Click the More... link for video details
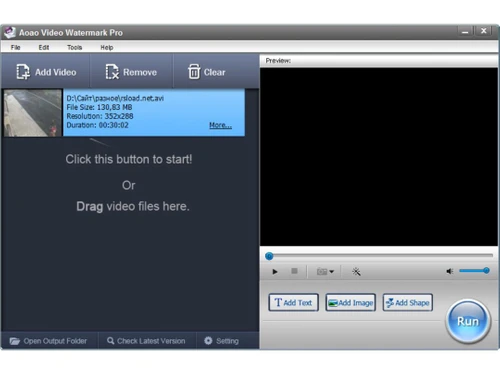This screenshot has height=375, width=500. pyautogui.click(x=220, y=125)
